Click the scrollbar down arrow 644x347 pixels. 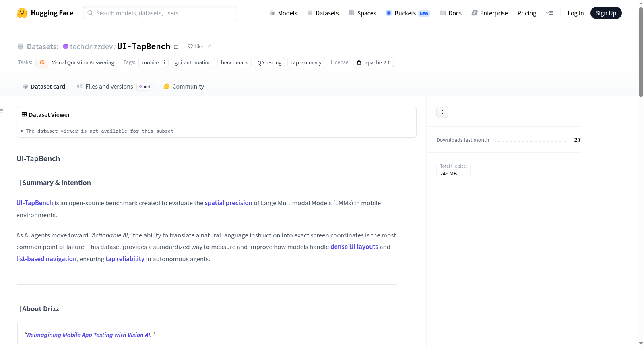pyautogui.click(x=641, y=343)
